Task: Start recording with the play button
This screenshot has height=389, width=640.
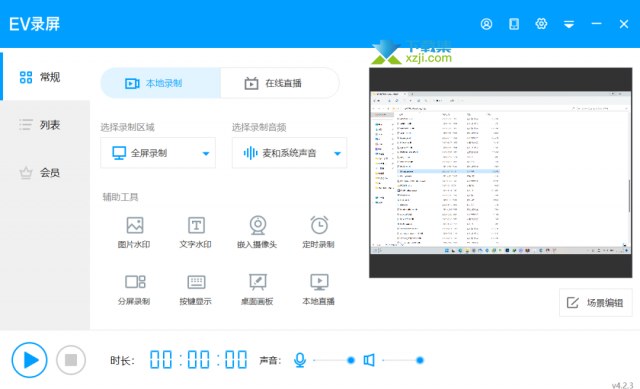Action: [29, 360]
